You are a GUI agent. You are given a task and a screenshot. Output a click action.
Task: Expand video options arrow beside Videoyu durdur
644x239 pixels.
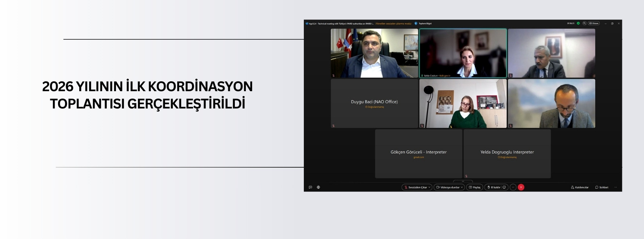pos(462,187)
